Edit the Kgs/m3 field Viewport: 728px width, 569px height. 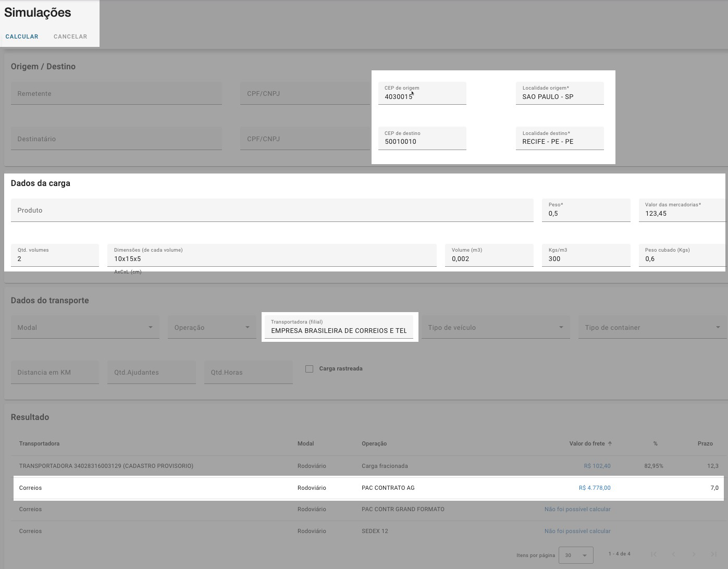tap(586, 255)
